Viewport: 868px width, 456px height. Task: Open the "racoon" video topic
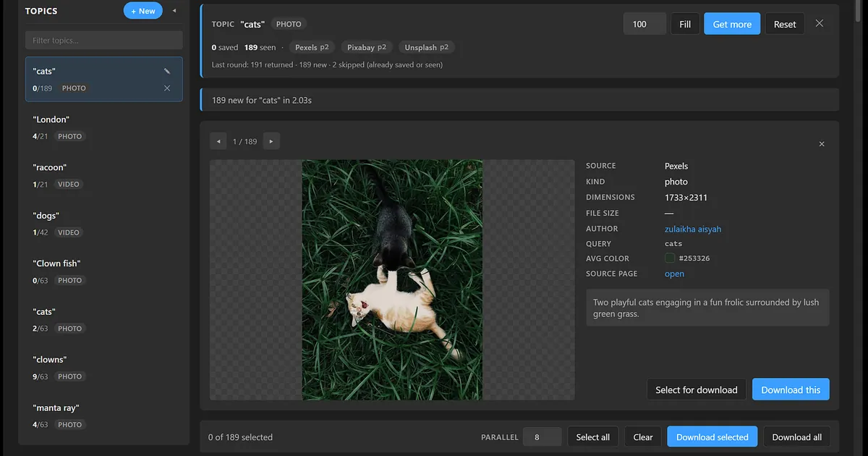pyautogui.click(x=104, y=175)
